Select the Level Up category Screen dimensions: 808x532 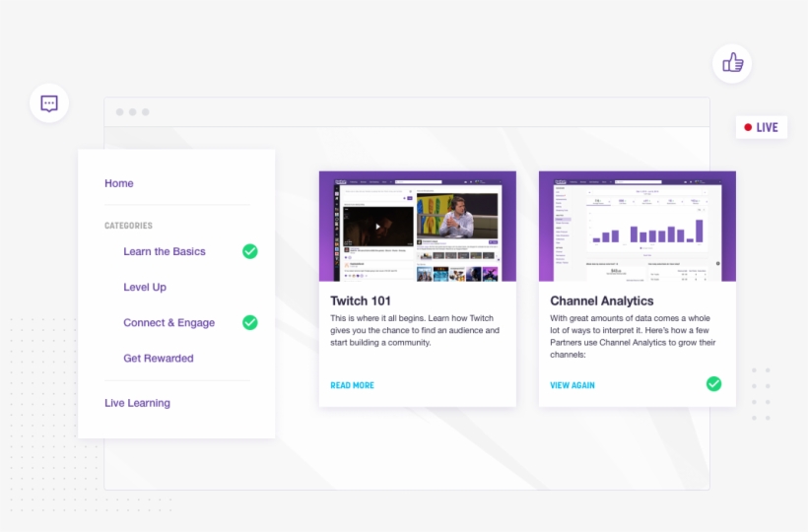tap(145, 287)
